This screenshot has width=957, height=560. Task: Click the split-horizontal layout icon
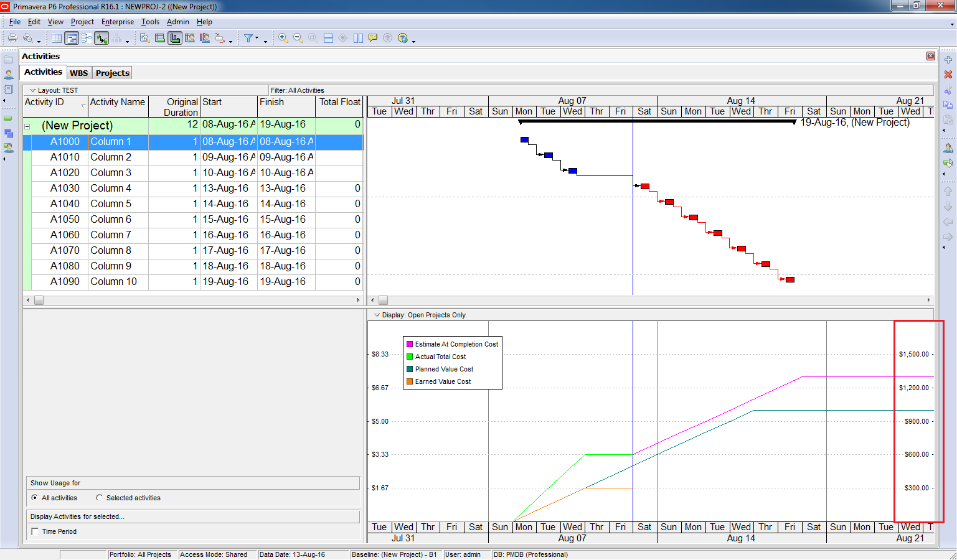[328, 38]
